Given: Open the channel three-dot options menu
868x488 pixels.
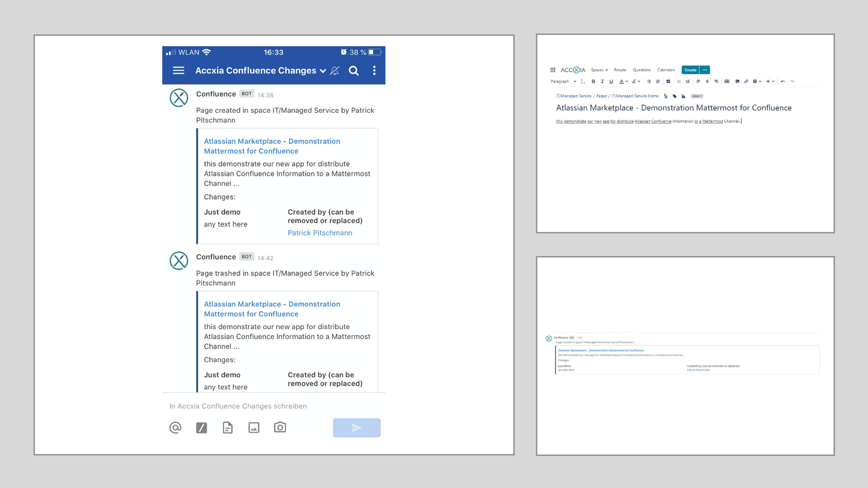Looking at the screenshot, I should 374,70.
